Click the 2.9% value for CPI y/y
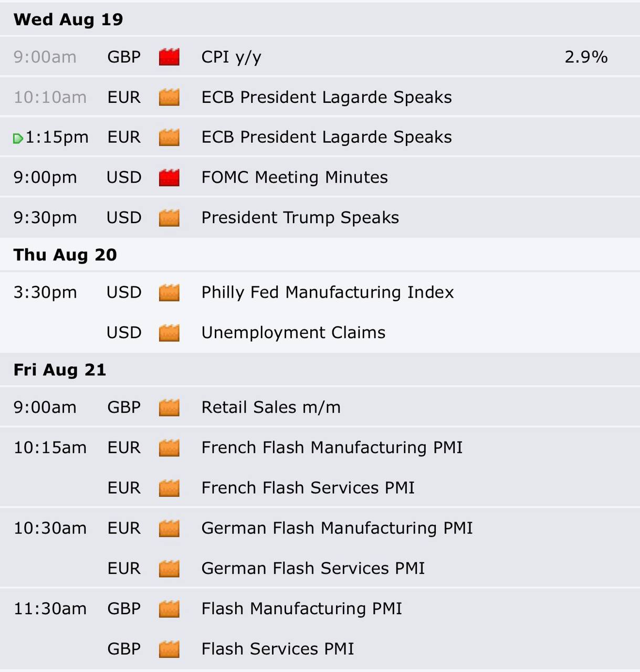The width and height of the screenshot is (640, 672). pyautogui.click(x=586, y=57)
